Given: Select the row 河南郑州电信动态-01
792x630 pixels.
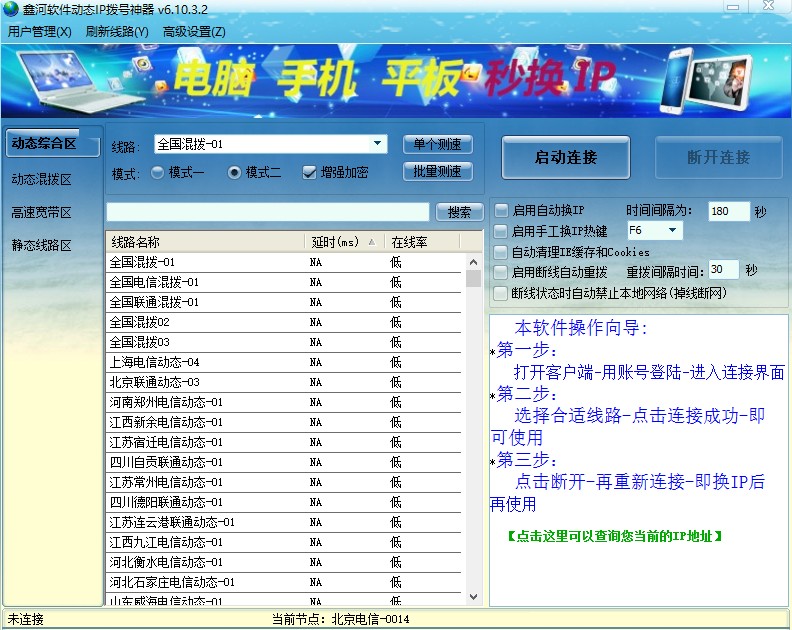Looking at the screenshot, I should tap(284, 402).
